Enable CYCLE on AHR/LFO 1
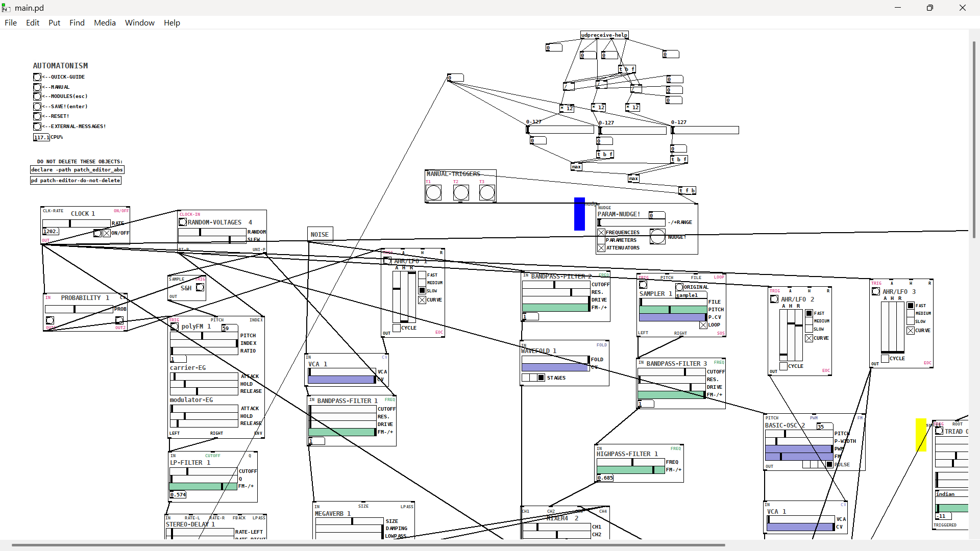Image resolution: width=980 pixels, height=551 pixels. point(397,328)
